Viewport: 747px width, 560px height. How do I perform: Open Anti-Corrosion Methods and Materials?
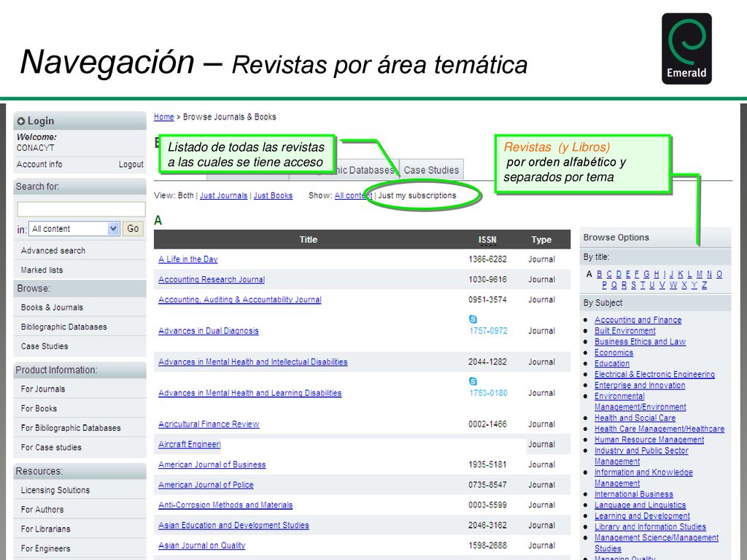[x=225, y=505]
